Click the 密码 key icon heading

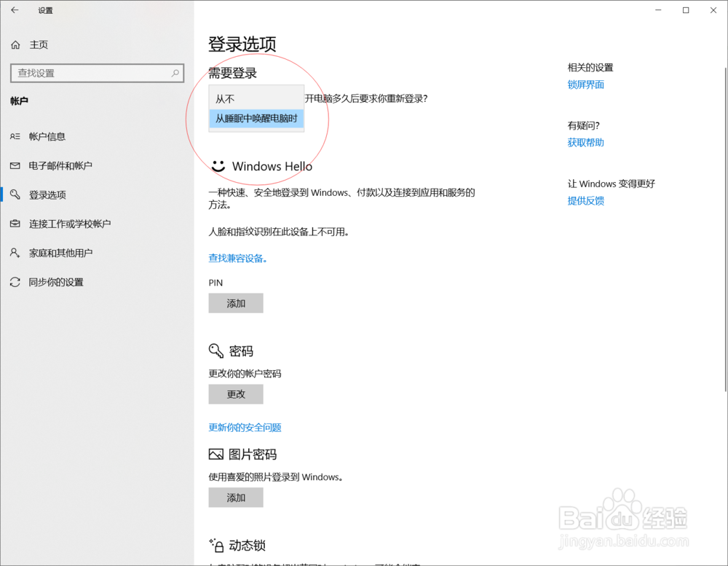[x=216, y=350]
